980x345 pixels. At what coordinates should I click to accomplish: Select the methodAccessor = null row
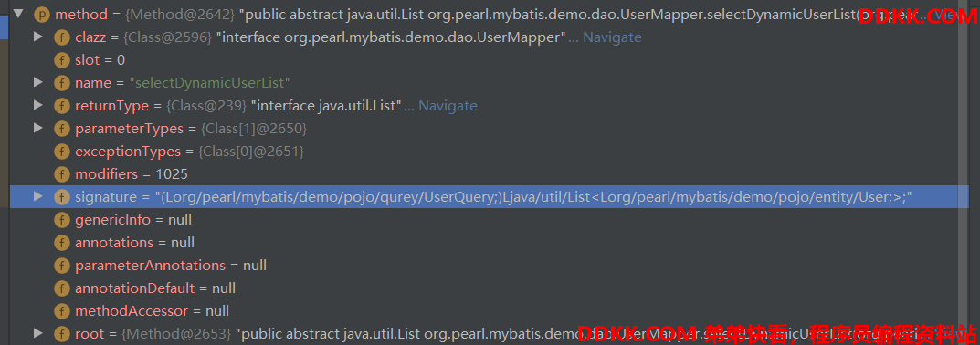pos(489,310)
